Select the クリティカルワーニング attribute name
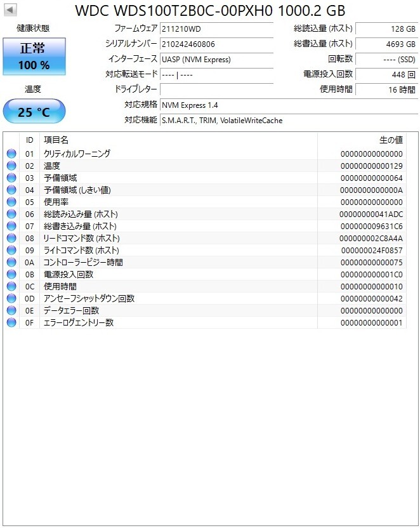This screenshot has width=420, height=528. 77,154
